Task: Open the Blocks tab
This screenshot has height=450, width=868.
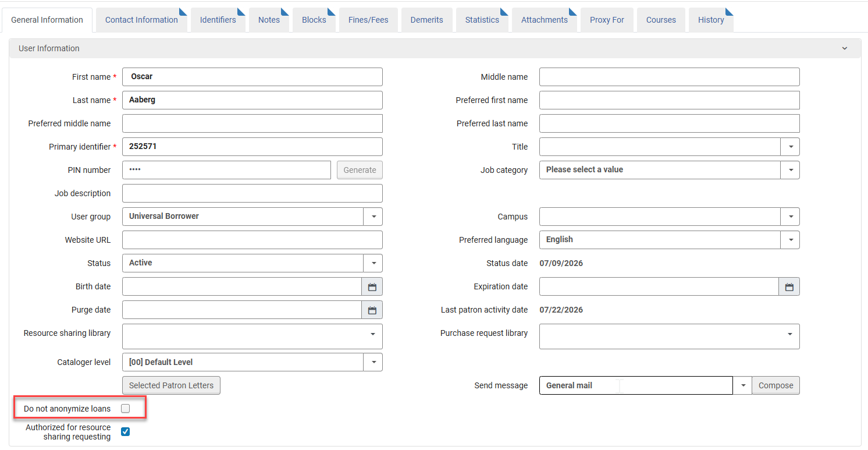Action: [314, 20]
